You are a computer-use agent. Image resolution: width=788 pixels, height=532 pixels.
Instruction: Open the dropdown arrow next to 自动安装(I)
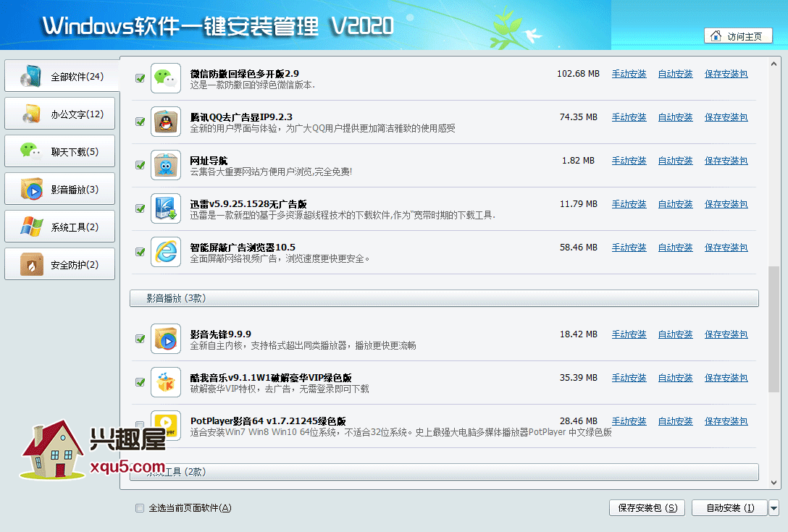(x=774, y=508)
